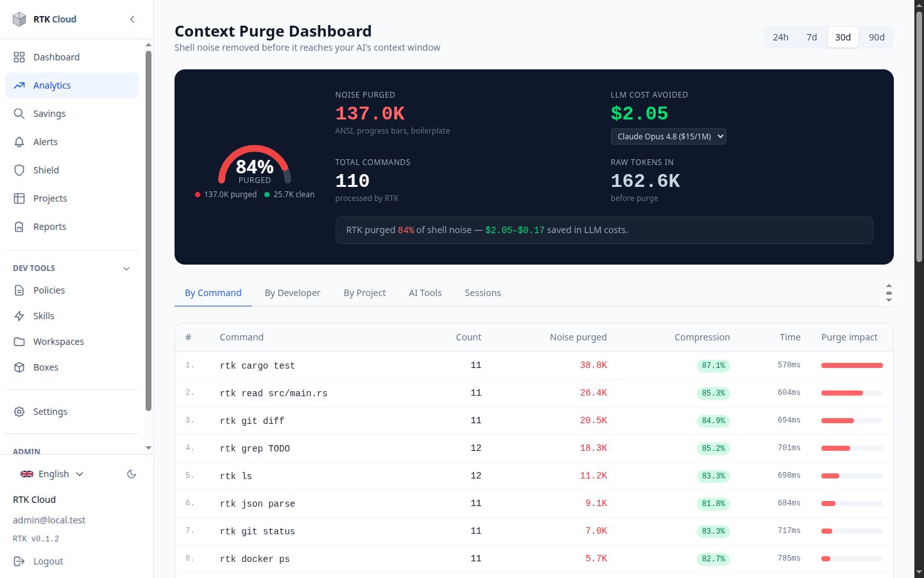
Task: Click the RTK v0.1.2 version label
Action: coord(36,539)
